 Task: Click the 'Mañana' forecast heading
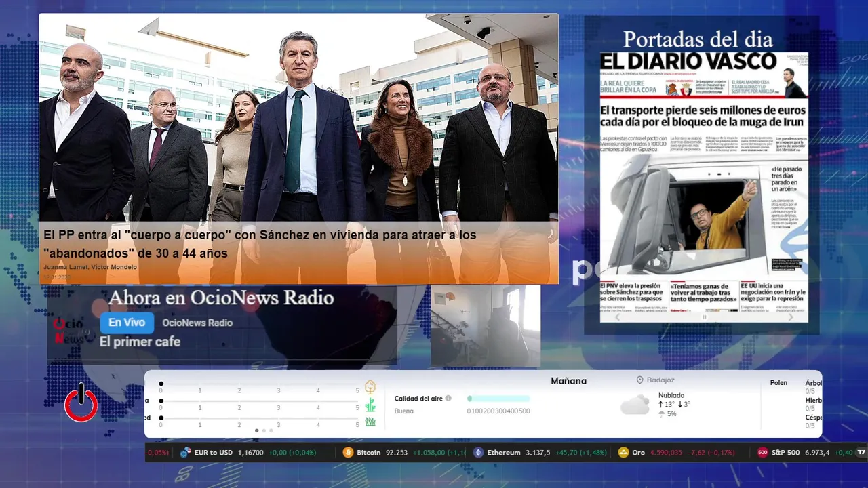568,381
